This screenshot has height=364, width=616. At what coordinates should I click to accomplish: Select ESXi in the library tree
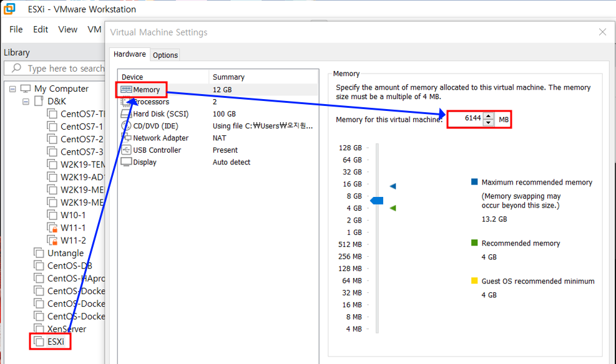[x=56, y=342]
